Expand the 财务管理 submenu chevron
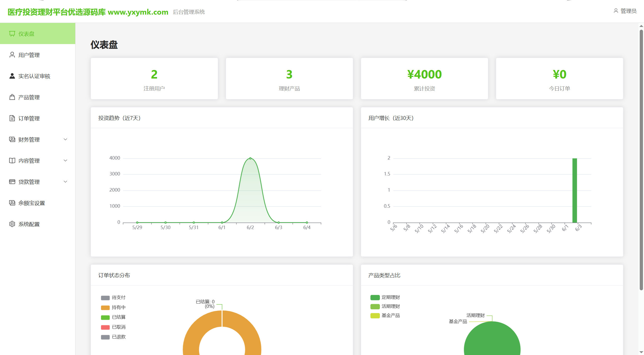644x355 pixels. coord(65,139)
